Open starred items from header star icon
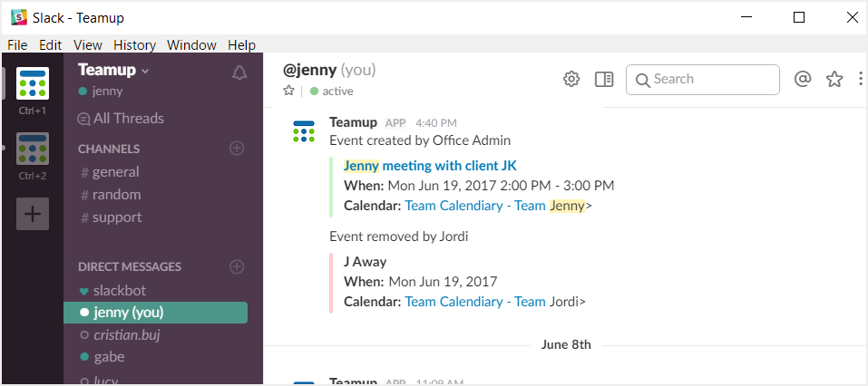 point(834,80)
